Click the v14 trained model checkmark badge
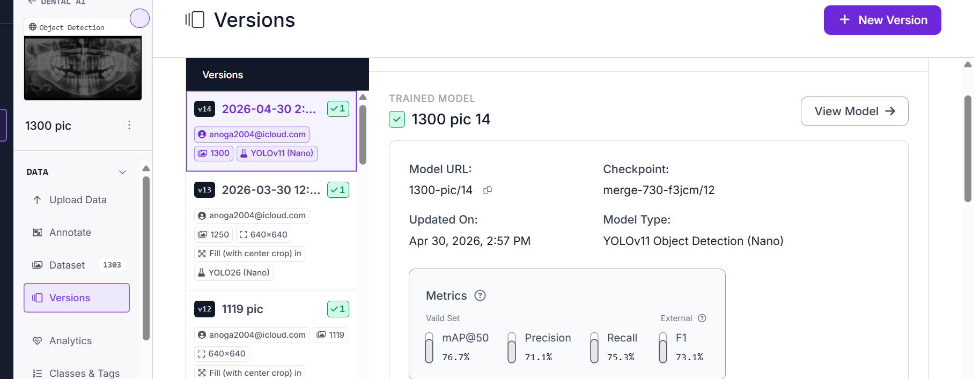This screenshot has width=980, height=379. click(x=338, y=109)
